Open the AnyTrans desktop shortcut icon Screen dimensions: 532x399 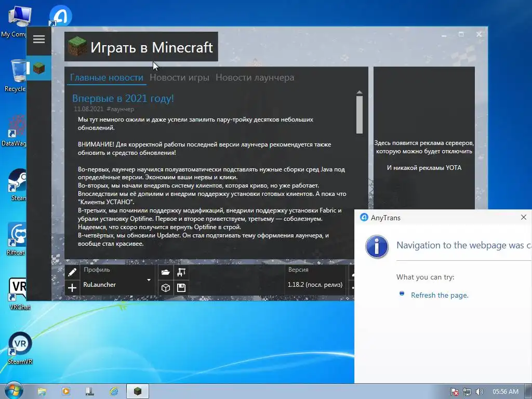60,15
